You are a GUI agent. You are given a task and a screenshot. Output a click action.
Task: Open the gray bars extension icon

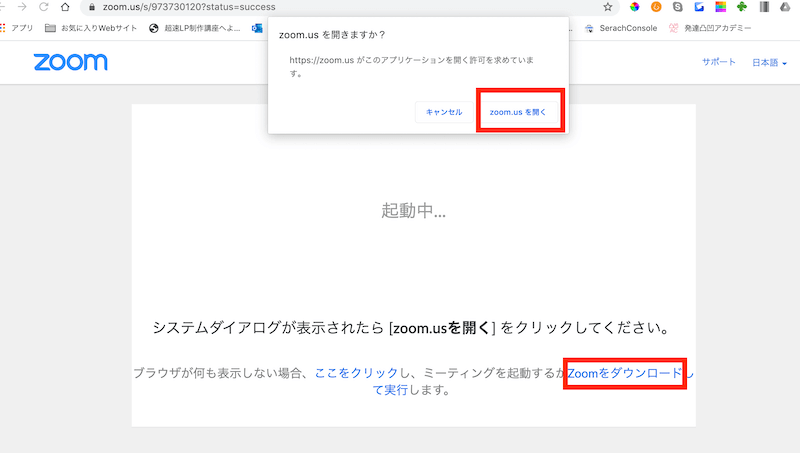click(x=764, y=7)
